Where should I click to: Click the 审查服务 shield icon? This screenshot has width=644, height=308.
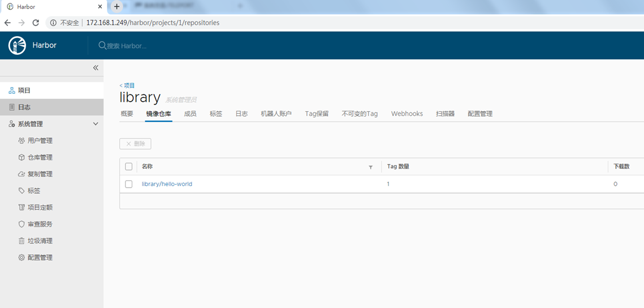pyautogui.click(x=21, y=224)
